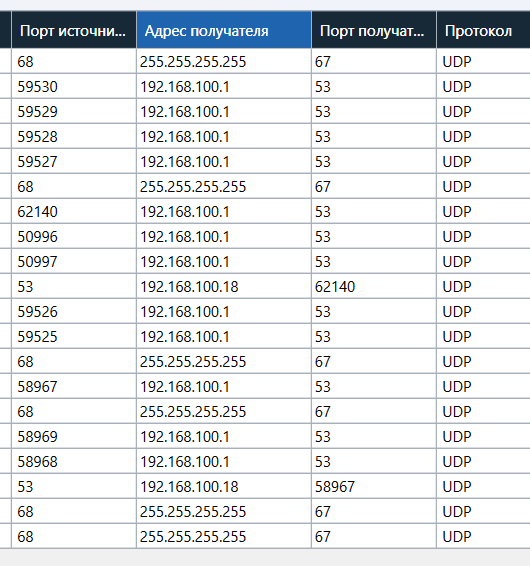Click address 192.168.100.18 beside destination port 58967
The height and width of the screenshot is (566, 530).
[189, 487]
